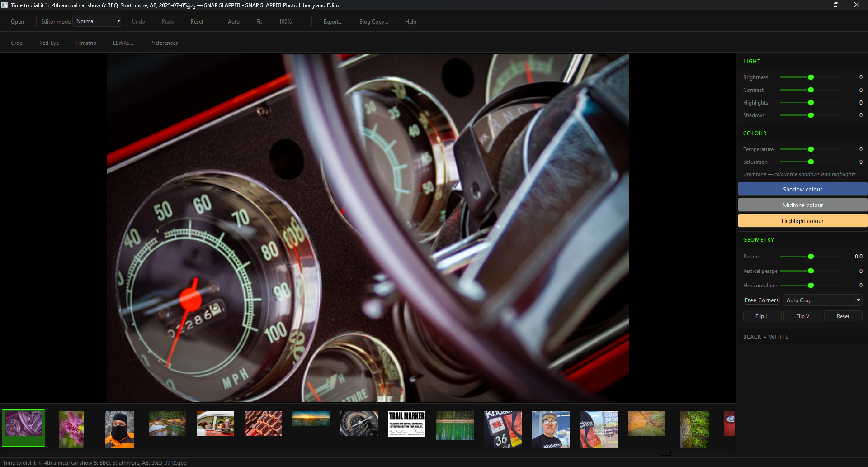Open the Editor mode Normal dropdown
Screen dimensions: 868x467
[x=98, y=21]
